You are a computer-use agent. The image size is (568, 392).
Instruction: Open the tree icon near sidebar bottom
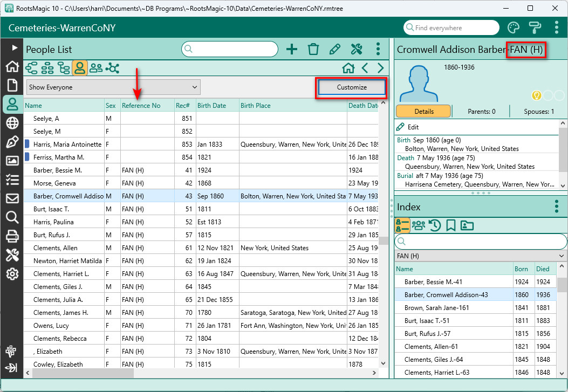coord(11,351)
